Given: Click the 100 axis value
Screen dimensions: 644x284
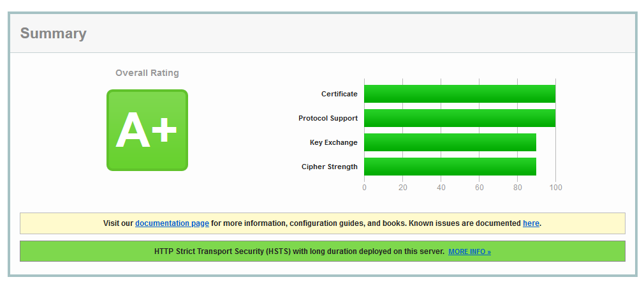Looking at the screenshot, I should pos(555,188).
